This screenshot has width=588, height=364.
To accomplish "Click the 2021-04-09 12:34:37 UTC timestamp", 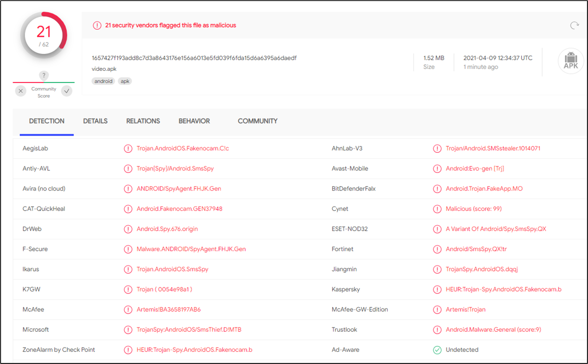I will point(497,58).
